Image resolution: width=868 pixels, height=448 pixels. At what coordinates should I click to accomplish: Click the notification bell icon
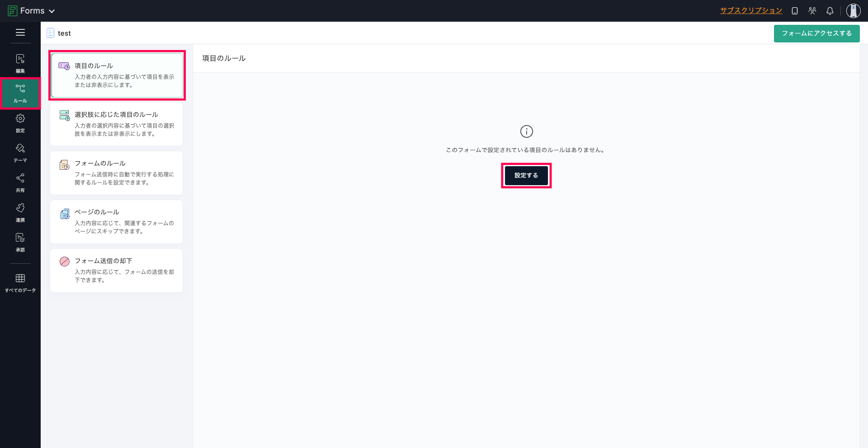830,11
